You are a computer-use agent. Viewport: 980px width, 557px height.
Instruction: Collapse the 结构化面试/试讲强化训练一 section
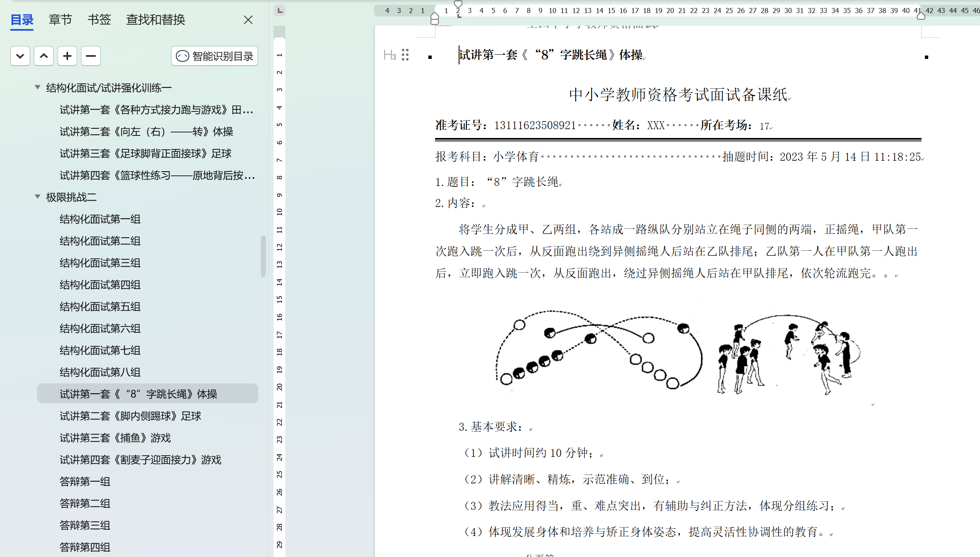[37, 87]
